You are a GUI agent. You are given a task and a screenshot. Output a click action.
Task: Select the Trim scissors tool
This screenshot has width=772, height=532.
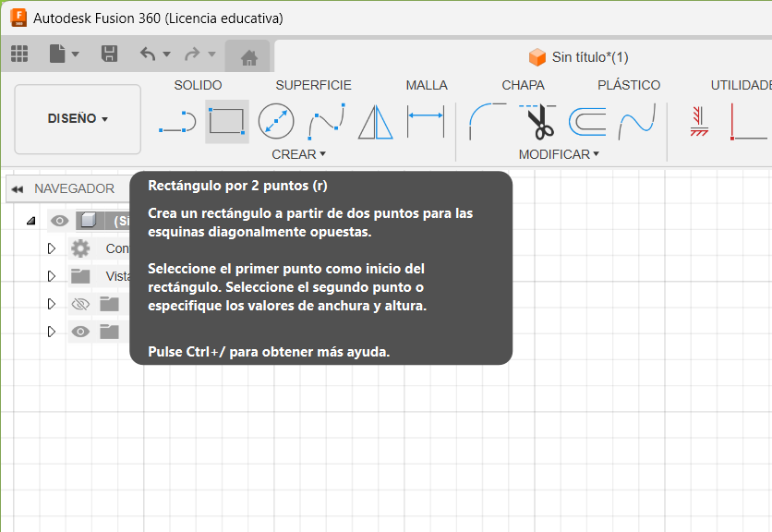coord(537,121)
